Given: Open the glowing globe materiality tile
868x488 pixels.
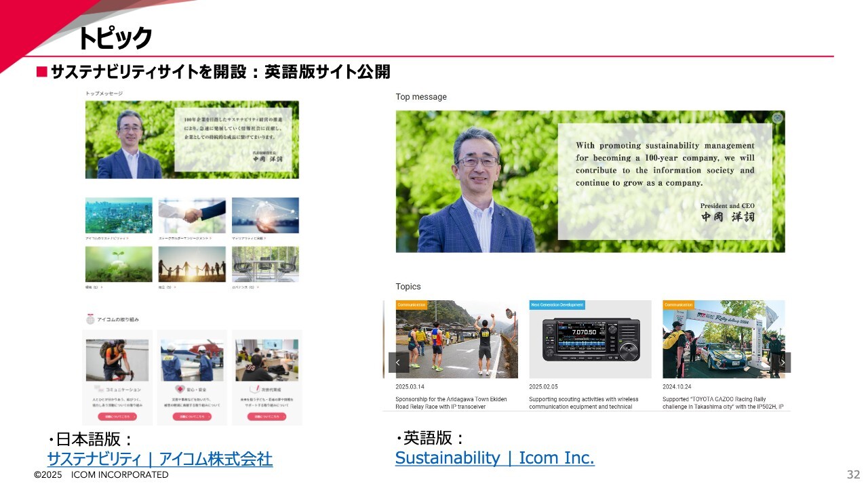Looking at the screenshot, I should (265, 216).
